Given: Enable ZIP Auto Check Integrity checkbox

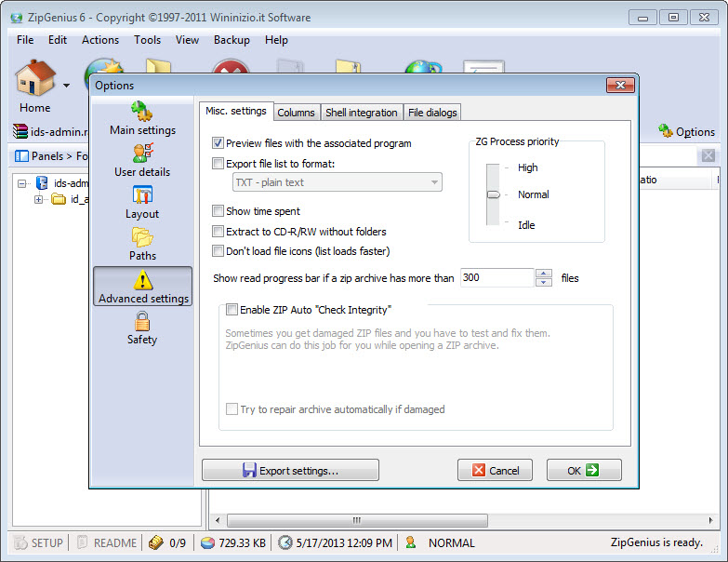Looking at the screenshot, I should (232, 309).
